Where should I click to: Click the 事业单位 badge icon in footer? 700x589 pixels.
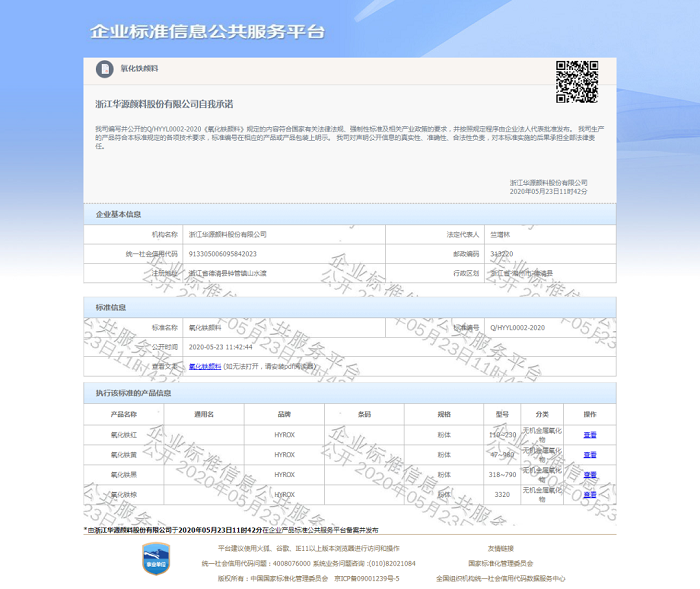click(x=154, y=558)
